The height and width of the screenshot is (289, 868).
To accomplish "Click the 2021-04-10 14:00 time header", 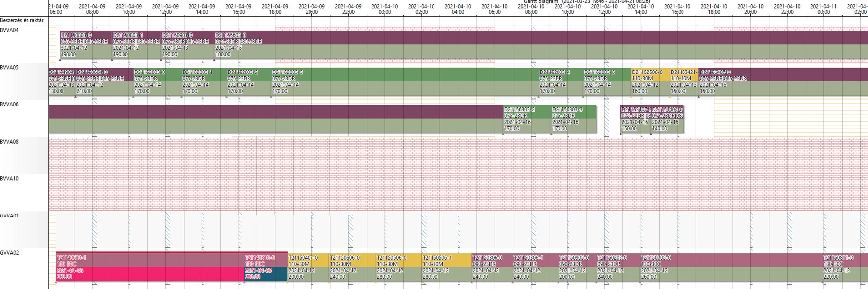I will [x=641, y=9].
